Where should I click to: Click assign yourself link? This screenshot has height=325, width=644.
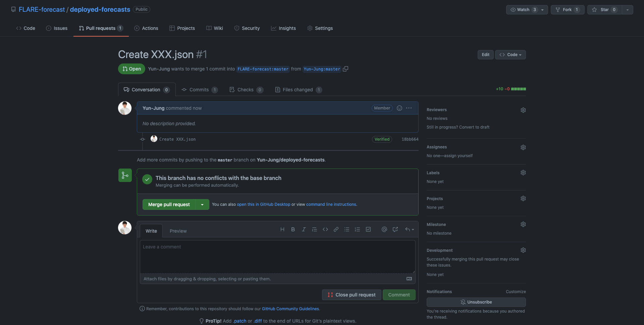click(459, 156)
